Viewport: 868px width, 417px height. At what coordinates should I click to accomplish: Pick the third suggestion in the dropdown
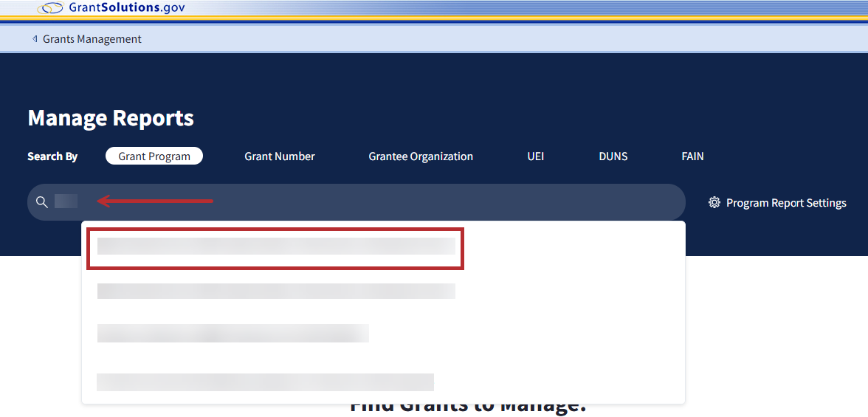[x=232, y=333]
